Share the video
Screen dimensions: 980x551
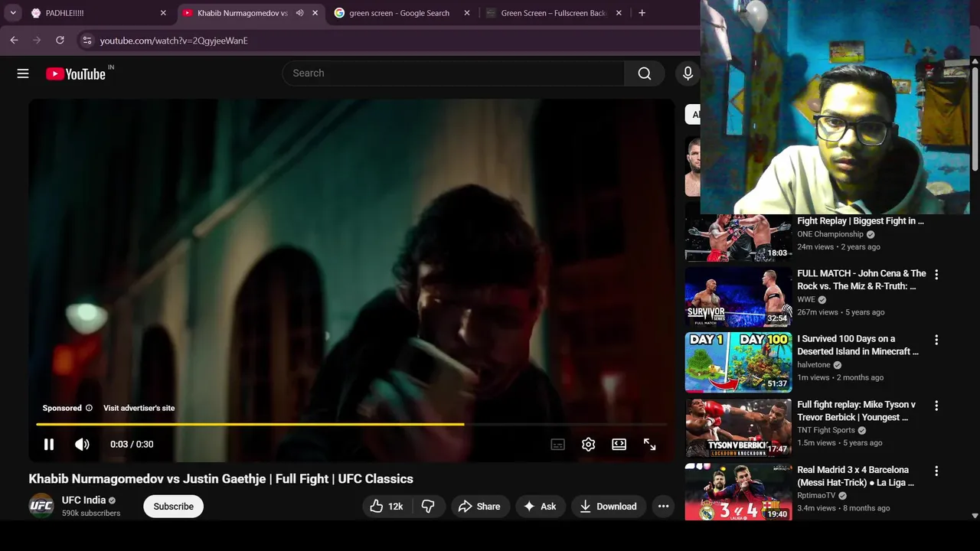[479, 507]
